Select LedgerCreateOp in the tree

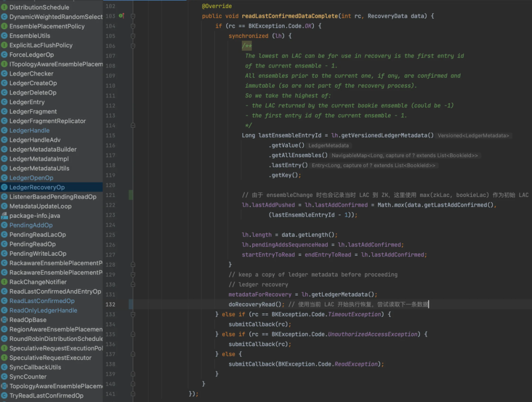33,83
